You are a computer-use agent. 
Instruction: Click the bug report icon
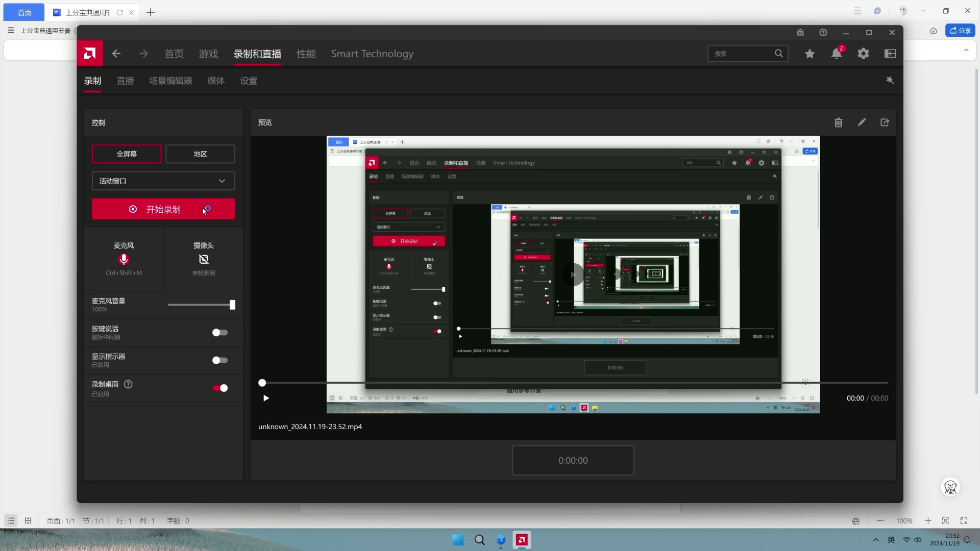pos(800,33)
